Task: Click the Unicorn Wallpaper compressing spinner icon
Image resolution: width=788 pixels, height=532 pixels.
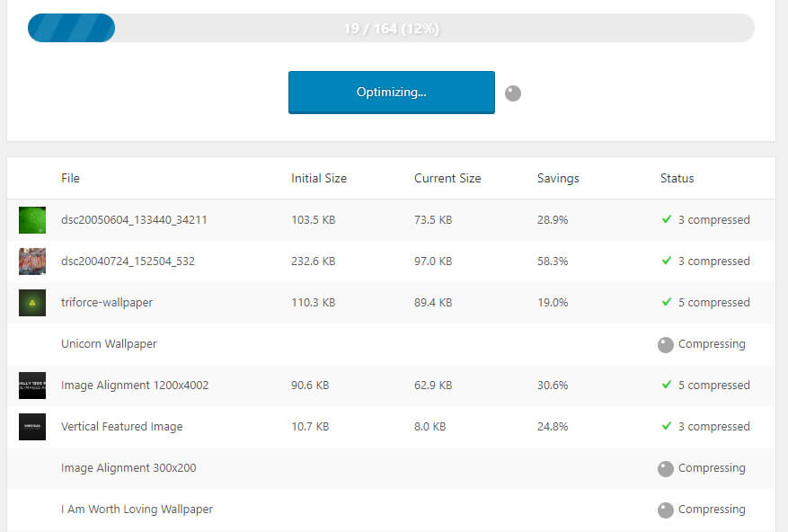Action: (666, 344)
